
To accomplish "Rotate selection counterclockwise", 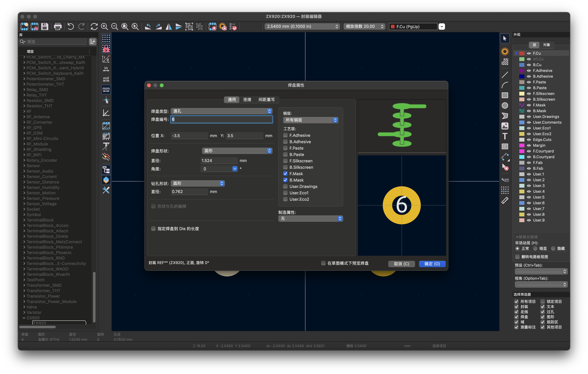I will pos(148,26).
